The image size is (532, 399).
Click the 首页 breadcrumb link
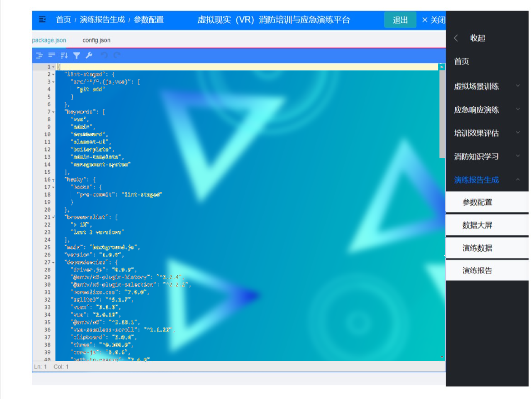point(63,20)
